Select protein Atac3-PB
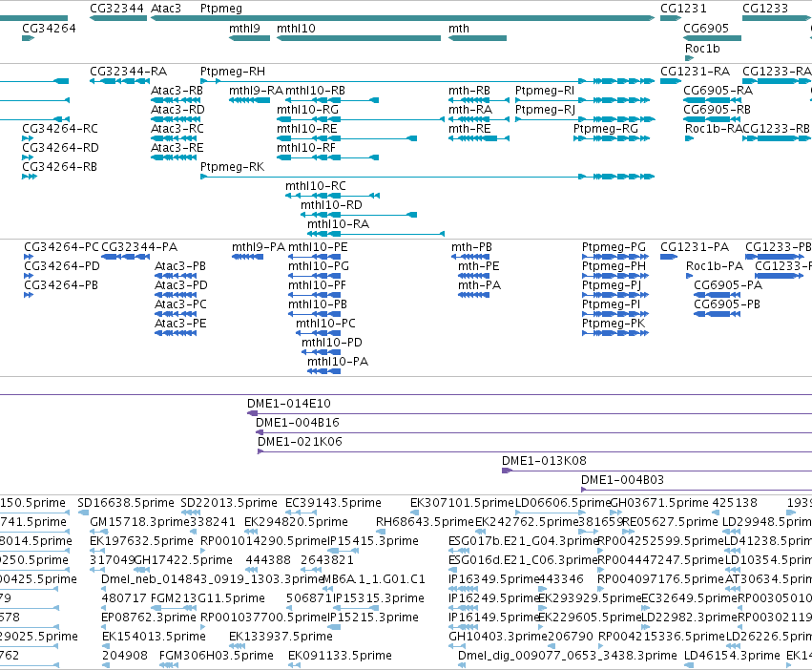812x670 pixels. pyautogui.click(x=176, y=276)
